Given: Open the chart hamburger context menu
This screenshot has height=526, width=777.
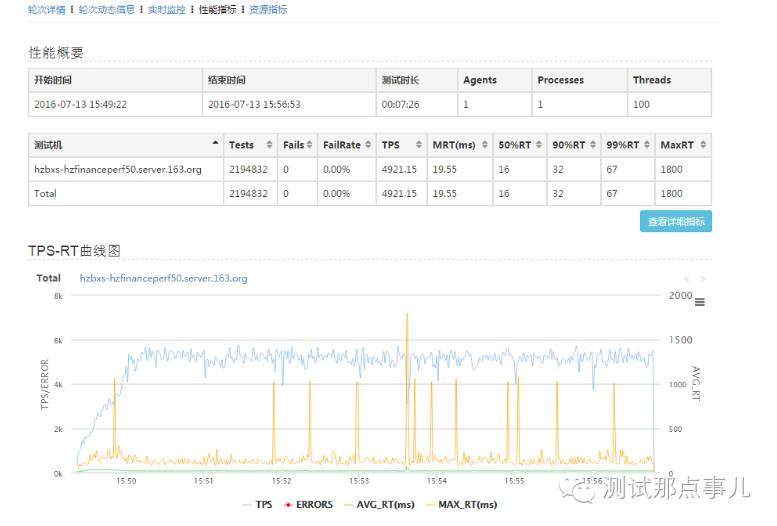Looking at the screenshot, I should click(699, 302).
